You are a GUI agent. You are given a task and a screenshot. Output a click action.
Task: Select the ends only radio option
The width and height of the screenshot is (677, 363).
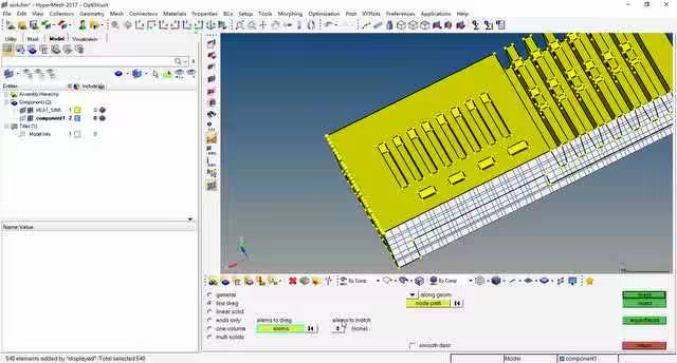tap(210, 320)
